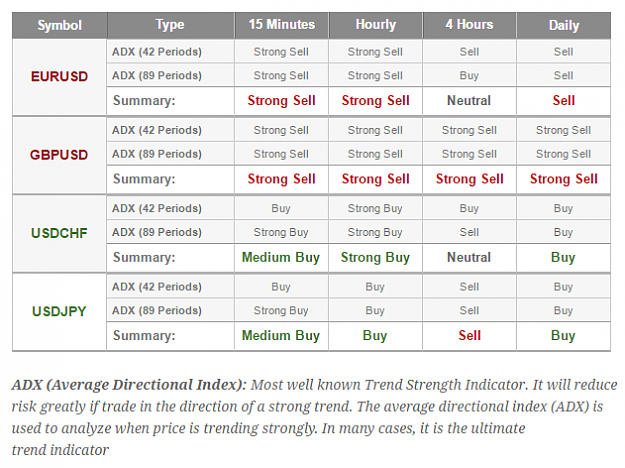
Task: Select the USDJPY symbol label
Action: [x=59, y=311]
